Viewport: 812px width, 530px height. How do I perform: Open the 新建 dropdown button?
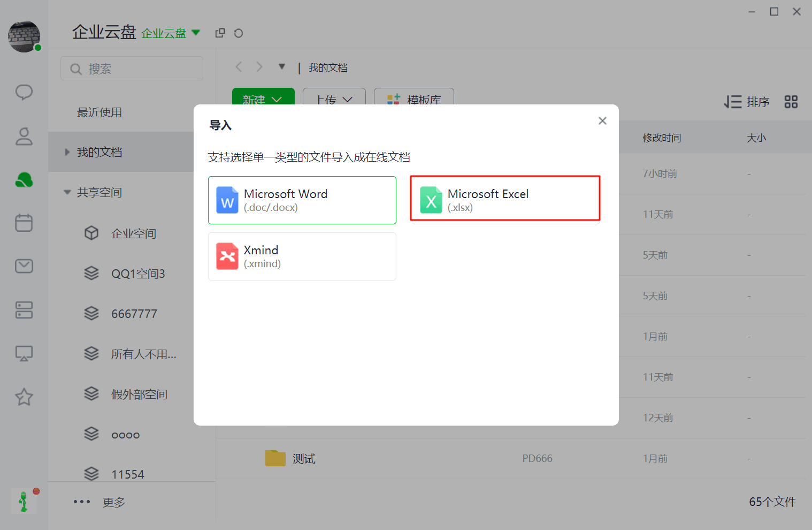pos(263,97)
